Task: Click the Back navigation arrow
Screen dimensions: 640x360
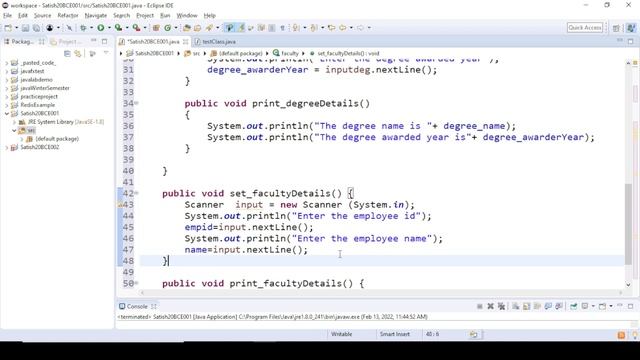Action: 342,28
